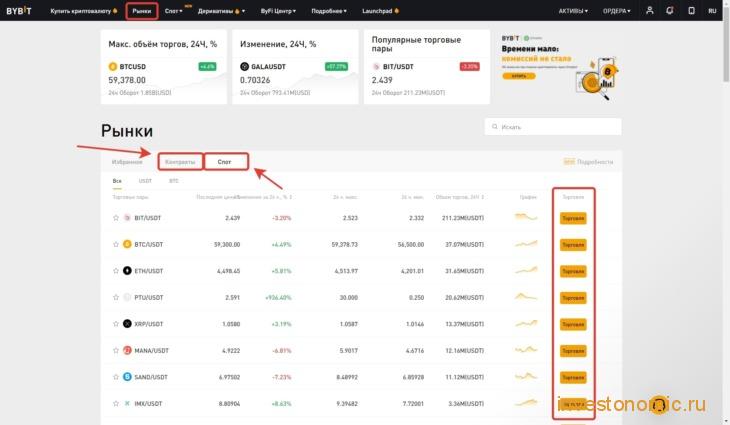Select the Все filter tab
The height and width of the screenshot is (425, 730).
117,181
